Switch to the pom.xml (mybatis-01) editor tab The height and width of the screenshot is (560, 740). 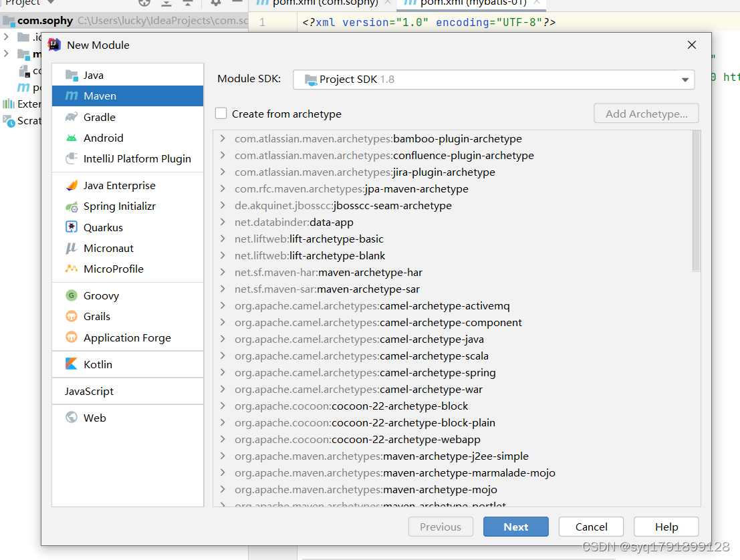[x=471, y=3]
